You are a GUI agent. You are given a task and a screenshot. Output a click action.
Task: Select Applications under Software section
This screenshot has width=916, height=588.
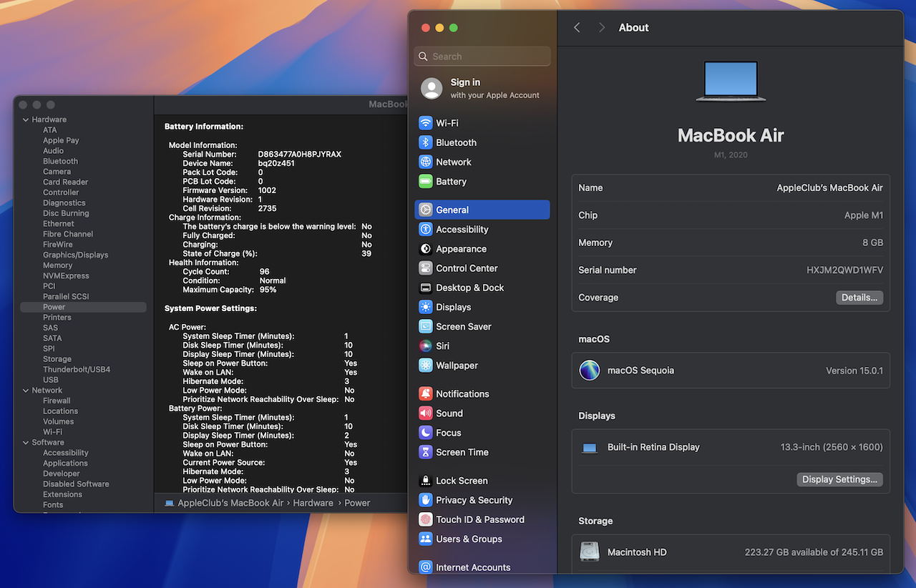coord(65,463)
